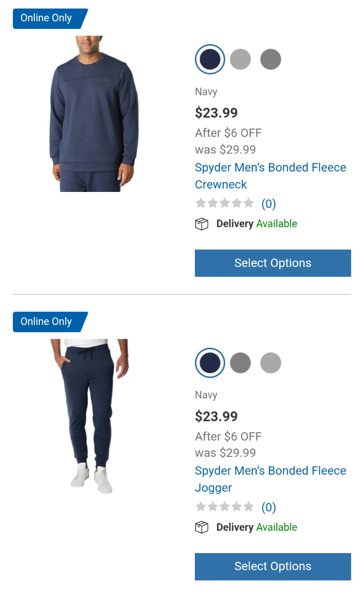Click Select Options for the Jogger
The height and width of the screenshot is (591, 364).
(x=273, y=566)
